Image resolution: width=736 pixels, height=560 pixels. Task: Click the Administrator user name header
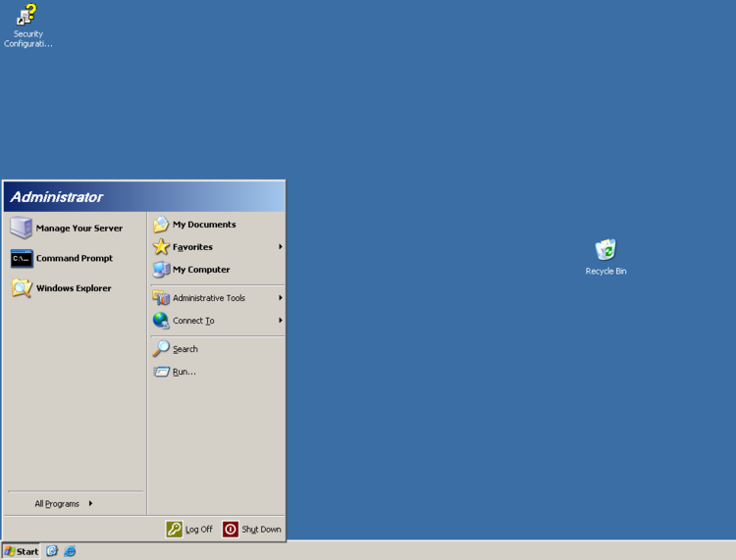pos(57,197)
